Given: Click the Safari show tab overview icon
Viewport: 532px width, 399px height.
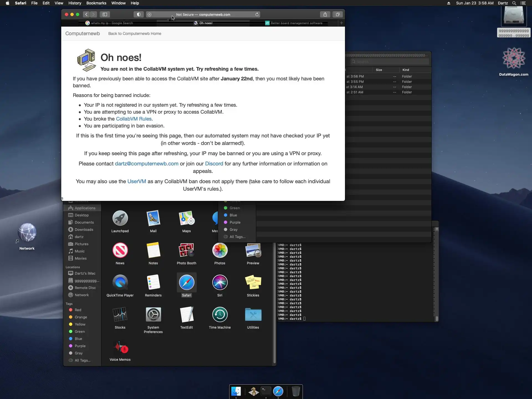Looking at the screenshot, I should [337, 14].
